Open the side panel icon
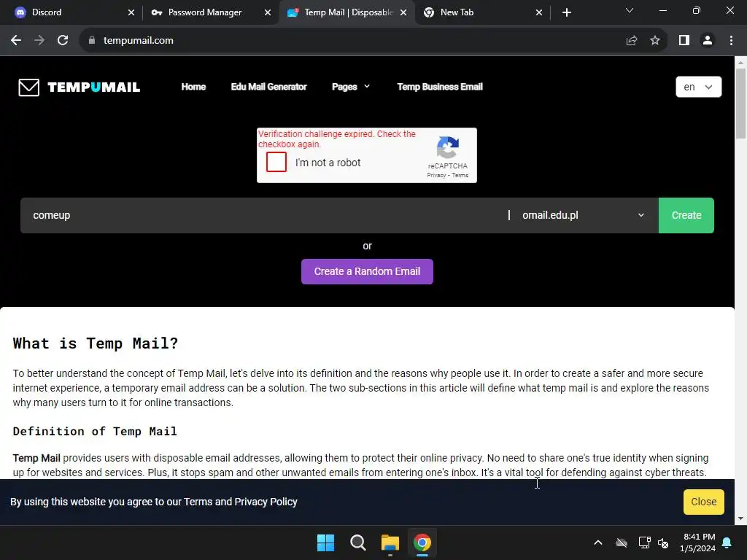This screenshot has height=560, width=747. [x=684, y=41]
